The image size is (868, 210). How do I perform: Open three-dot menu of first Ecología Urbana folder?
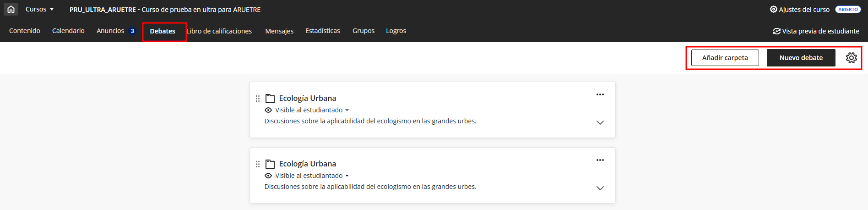(x=600, y=94)
